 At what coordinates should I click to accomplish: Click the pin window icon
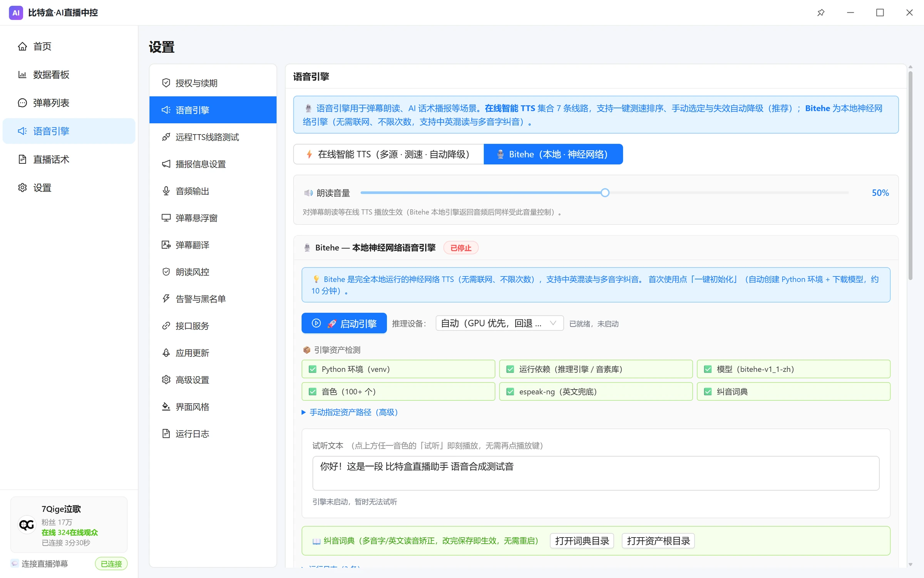821,13
